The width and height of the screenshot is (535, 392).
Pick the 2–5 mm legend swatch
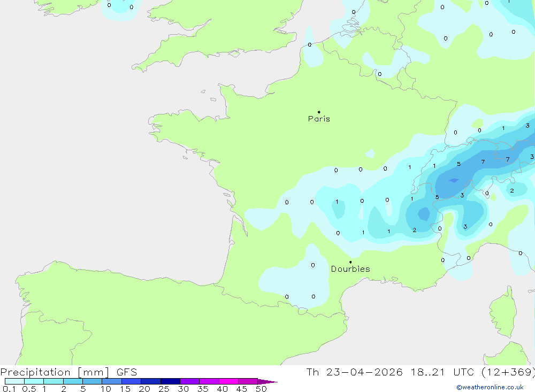point(73,381)
